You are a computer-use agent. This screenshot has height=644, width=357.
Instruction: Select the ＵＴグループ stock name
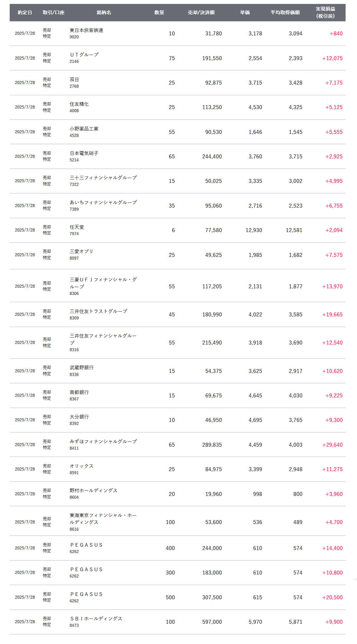click(x=84, y=55)
